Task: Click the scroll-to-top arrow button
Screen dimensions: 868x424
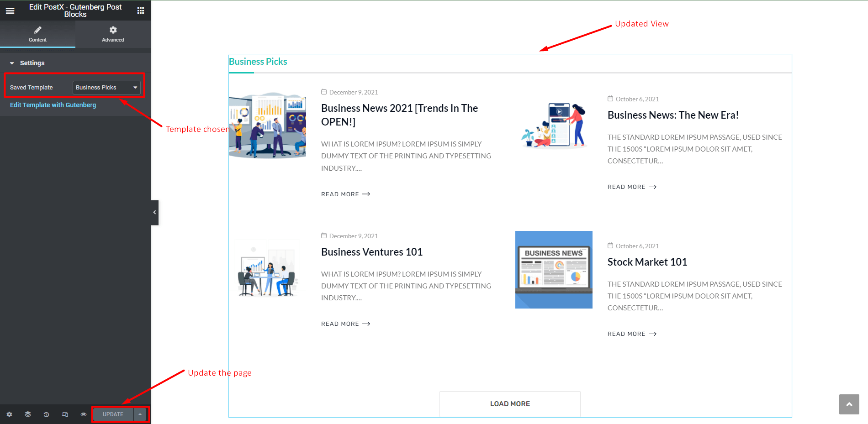Action: 849,404
